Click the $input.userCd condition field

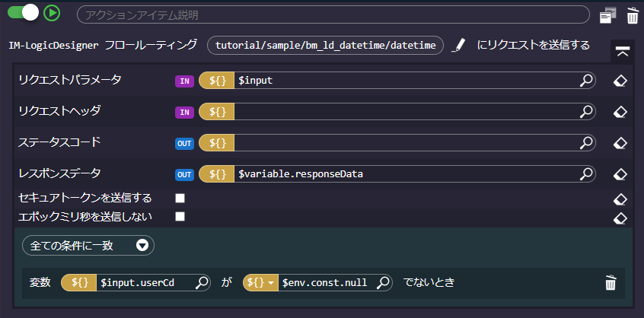tap(145, 282)
